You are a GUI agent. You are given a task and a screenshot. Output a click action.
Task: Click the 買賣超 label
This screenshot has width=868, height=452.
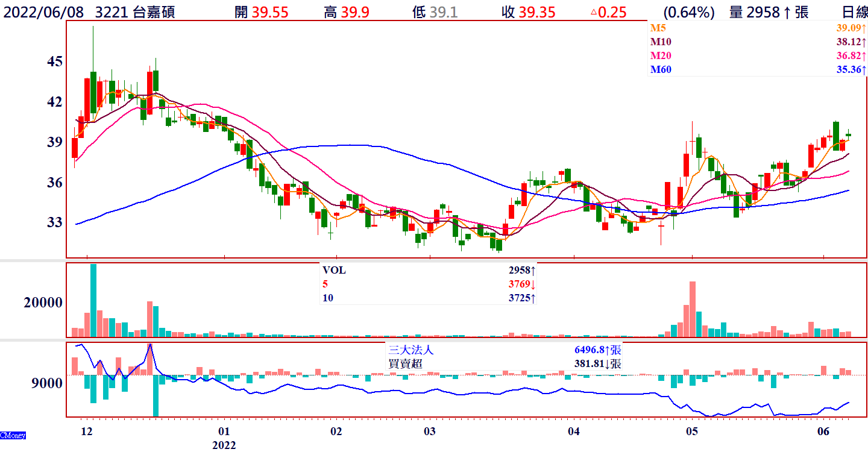tap(403, 364)
